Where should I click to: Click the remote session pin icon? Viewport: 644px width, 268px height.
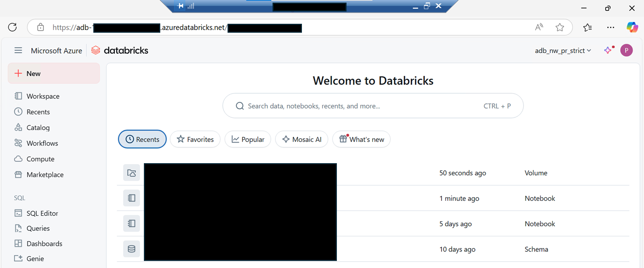point(181,6)
